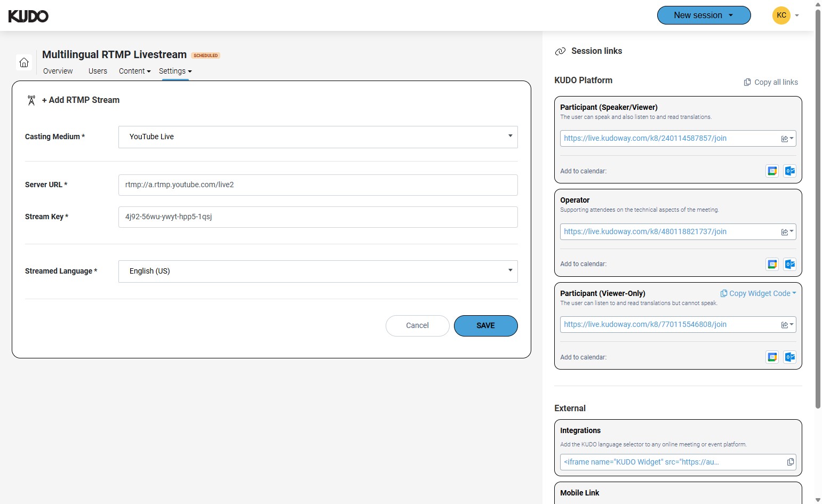
Task: Click the copy icon for the iframe widget code
Action: pos(790,462)
